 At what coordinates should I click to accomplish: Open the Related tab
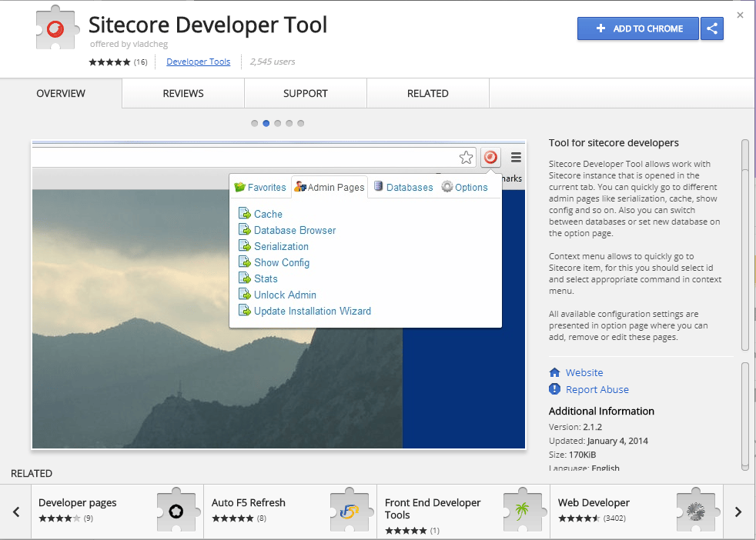tap(428, 93)
